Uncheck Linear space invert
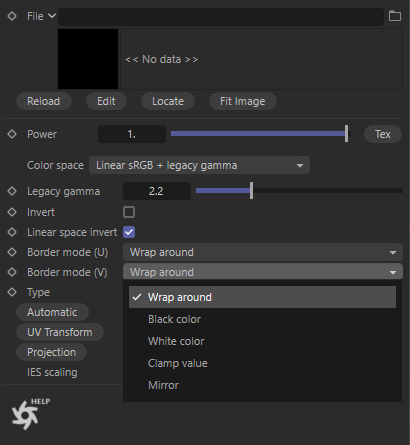410x445 pixels. [129, 232]
